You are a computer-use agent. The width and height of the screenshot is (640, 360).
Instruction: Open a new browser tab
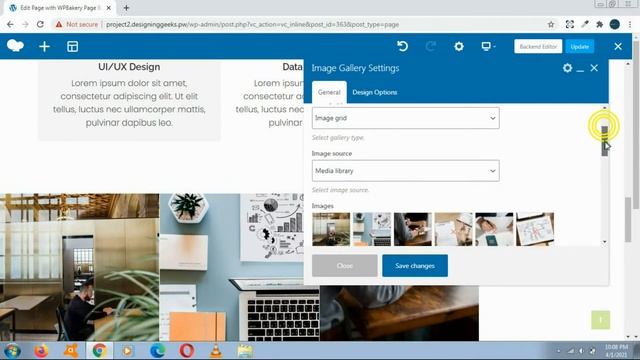tap(126, 8)
